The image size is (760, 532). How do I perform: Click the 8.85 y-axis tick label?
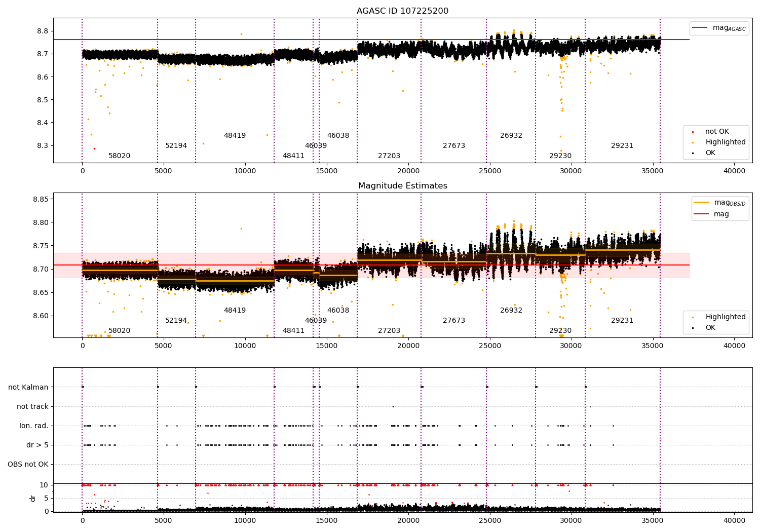coord(41,199)
